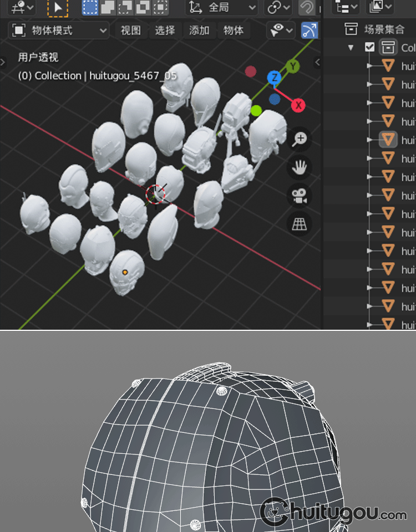416x532 pixels.
Task: Click the 场景集合 scene collection icon
Action: click(351, 29)
